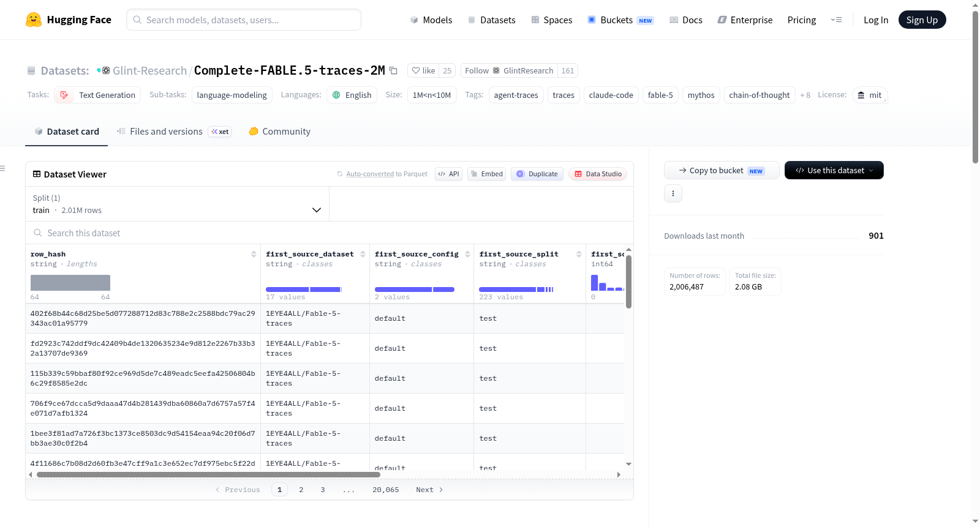Follow GlintResearch button
Viewport: 980px width, 527px height.
[510, 70]
